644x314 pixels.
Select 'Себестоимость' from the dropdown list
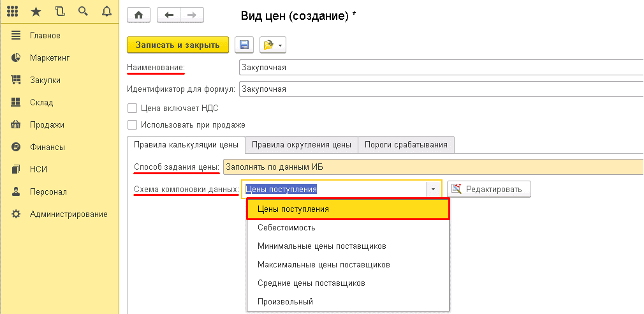pyautogui.click(x=286, y=228)
